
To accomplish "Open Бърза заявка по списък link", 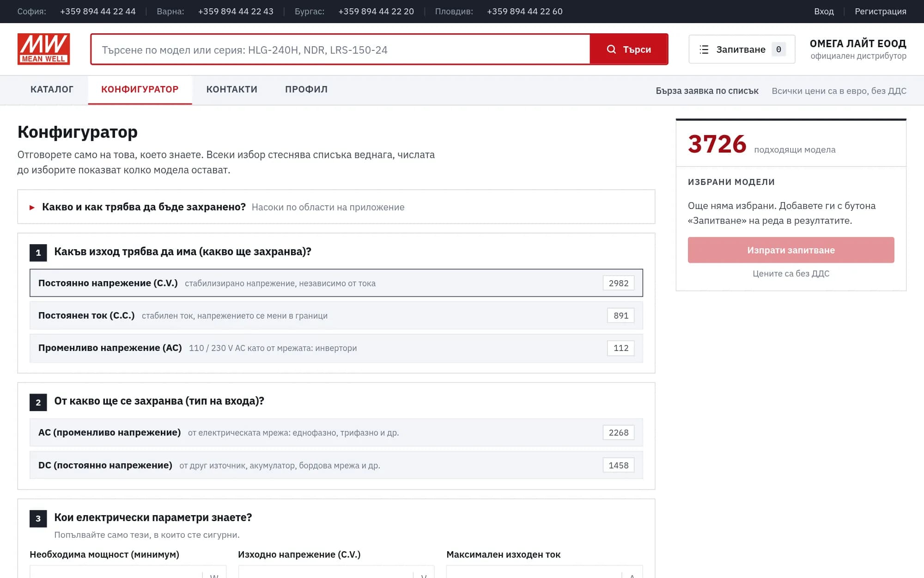I will pyautogui.click(x=707, y=91).
